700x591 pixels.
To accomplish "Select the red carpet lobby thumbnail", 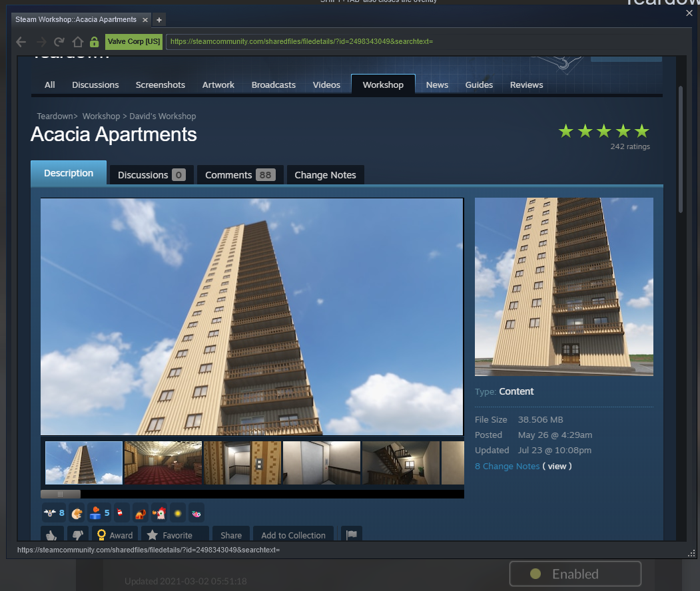I will [163, 463].
